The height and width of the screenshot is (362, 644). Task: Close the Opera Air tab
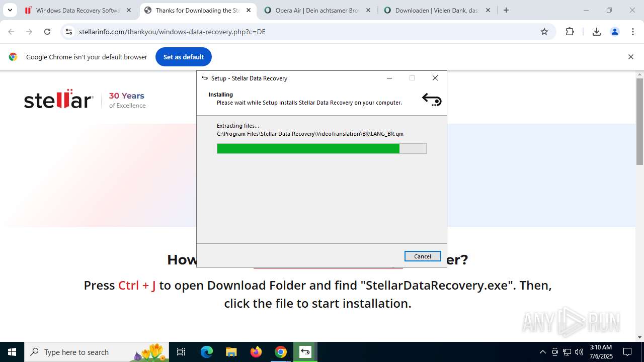368,10
